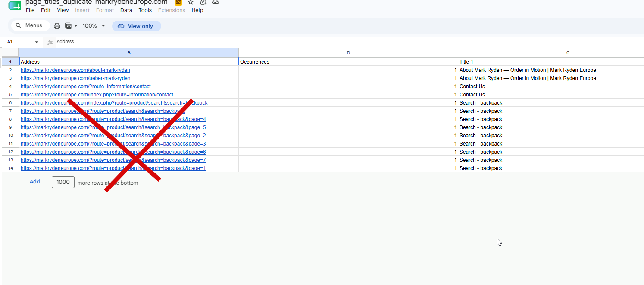Select column B header
This screenshot has height=285, width=644.
(x=348, y=53)
